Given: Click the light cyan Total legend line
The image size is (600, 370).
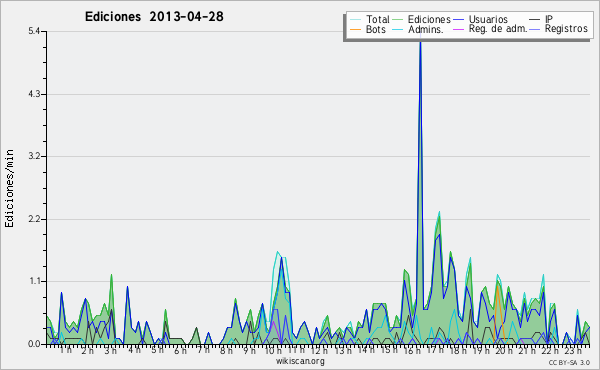Looking at the screenshot, I should coord(355,20).
